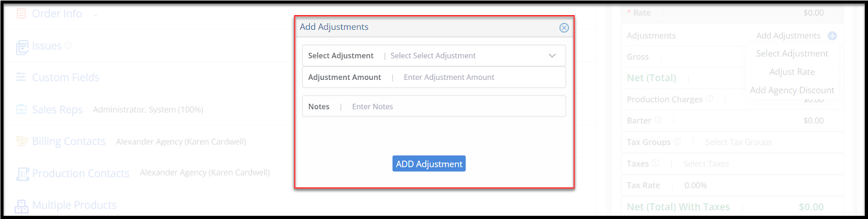Click the Production Contacts icon
Screen dimensions: 868x219
pyautogui.click(x=22, y=174)
